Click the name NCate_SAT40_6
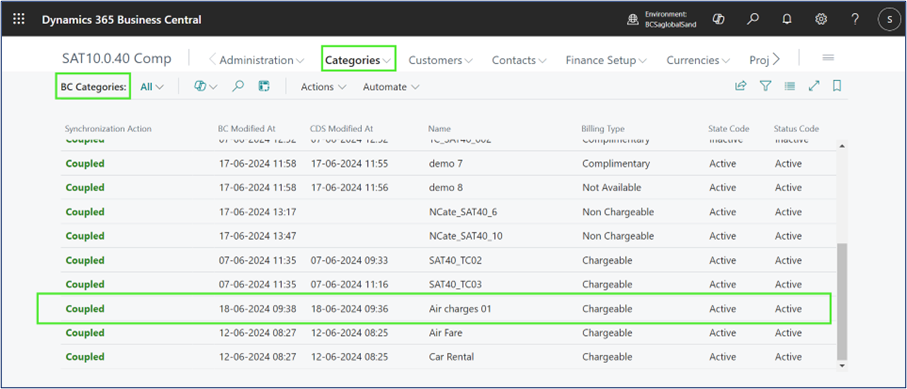Viewport: 907px width, 389px height. (x=463, y=212)
